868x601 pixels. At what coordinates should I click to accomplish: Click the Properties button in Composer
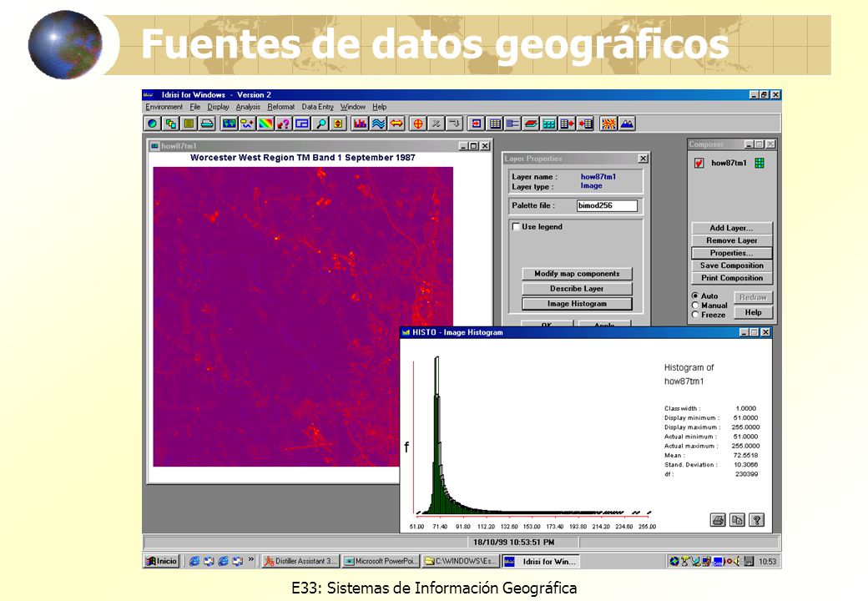731,253
